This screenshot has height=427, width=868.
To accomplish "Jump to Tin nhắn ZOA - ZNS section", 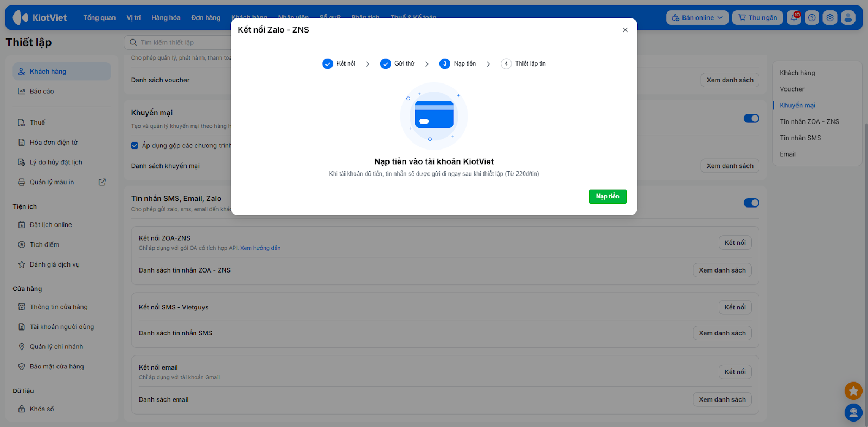I will pos(809,122).
